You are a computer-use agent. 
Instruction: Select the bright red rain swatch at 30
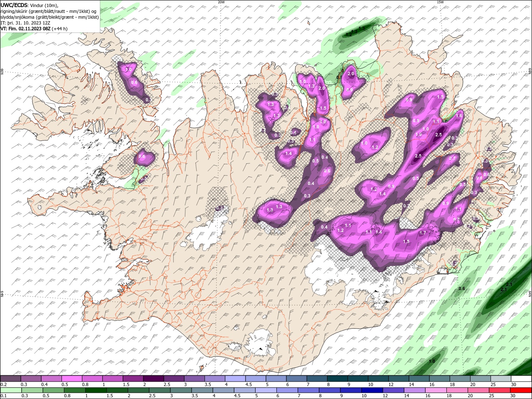[520, 390]
